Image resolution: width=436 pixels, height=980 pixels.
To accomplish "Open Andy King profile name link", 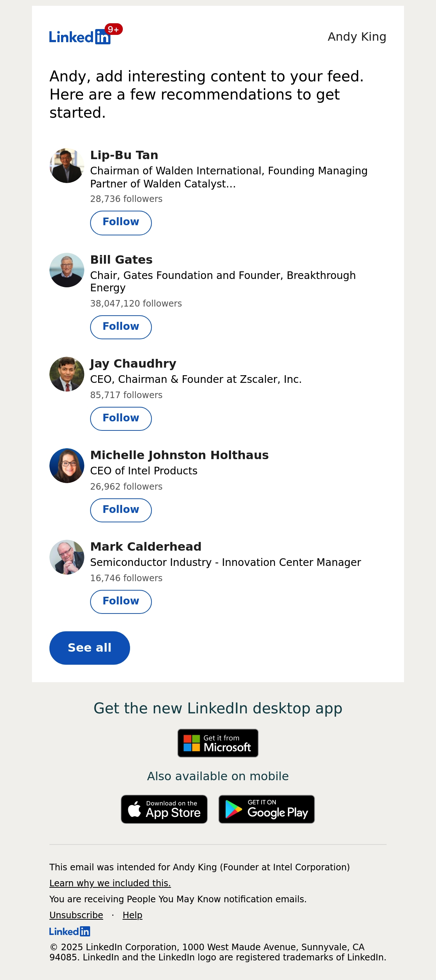I will point(357,37).
